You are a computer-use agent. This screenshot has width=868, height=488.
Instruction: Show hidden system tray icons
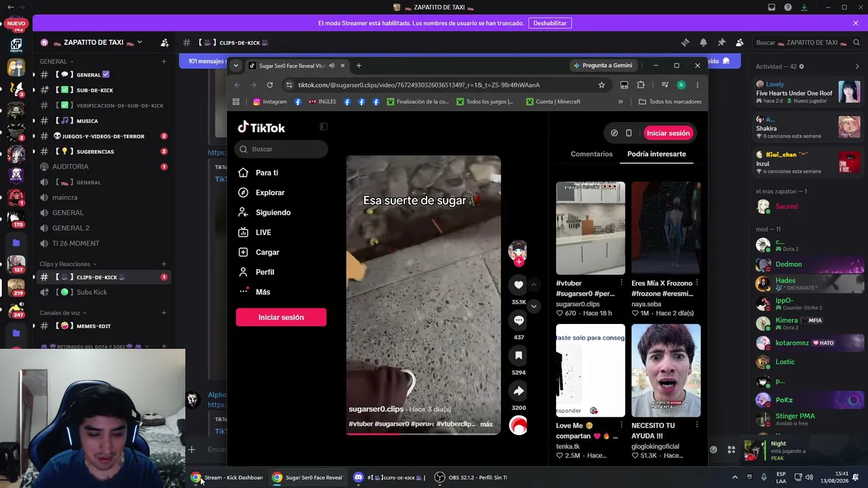click(x=734, y=477)
